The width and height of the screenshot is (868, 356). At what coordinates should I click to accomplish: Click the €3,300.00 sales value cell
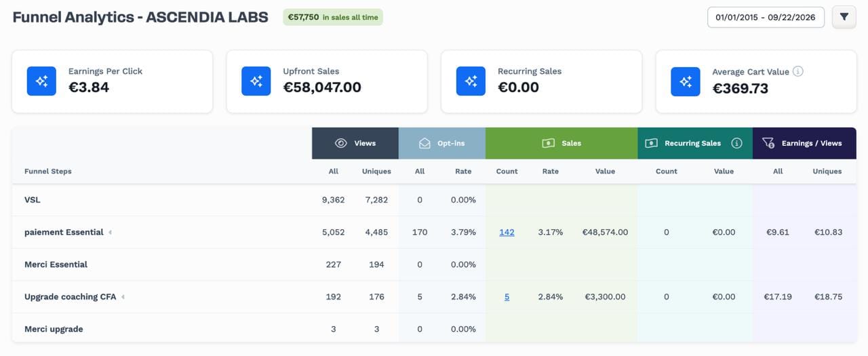coord(605,296)
